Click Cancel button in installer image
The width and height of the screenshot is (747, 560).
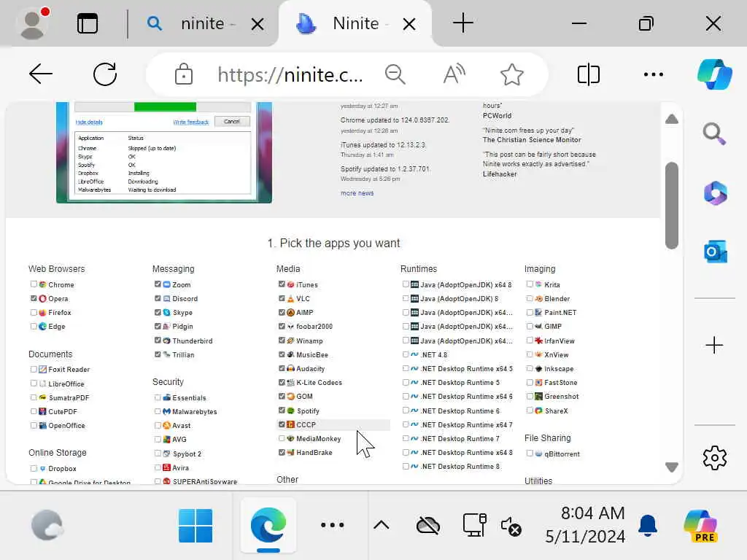click(232, 122)
